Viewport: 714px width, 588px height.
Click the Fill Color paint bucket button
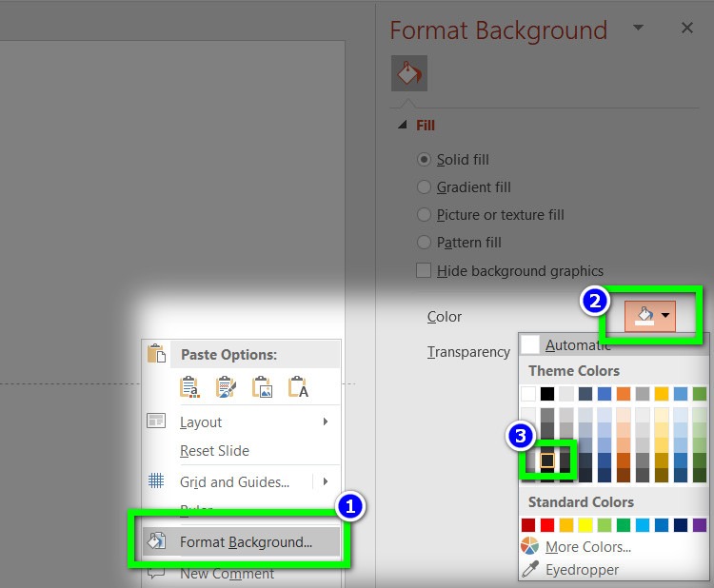tap(644, 316)
